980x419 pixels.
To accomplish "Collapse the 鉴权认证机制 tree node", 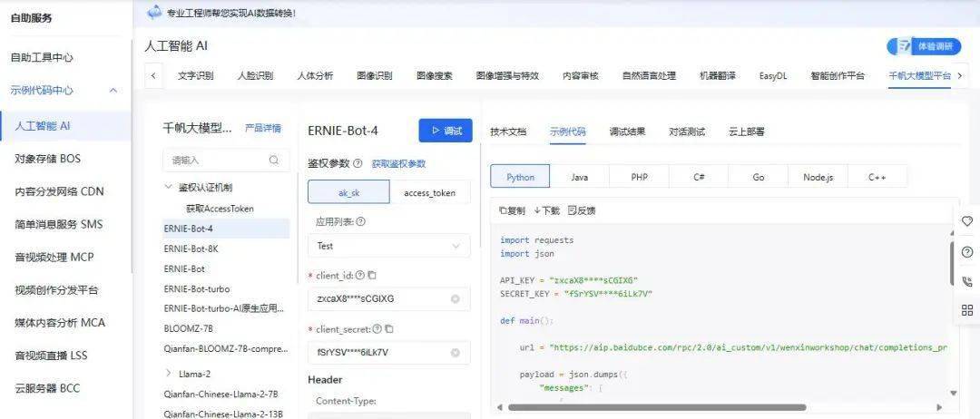I will pyautogui.click(x=168, y=187).
